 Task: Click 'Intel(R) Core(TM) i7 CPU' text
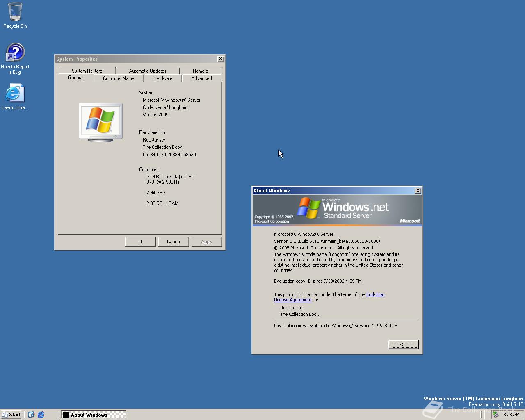coord(170,177)
